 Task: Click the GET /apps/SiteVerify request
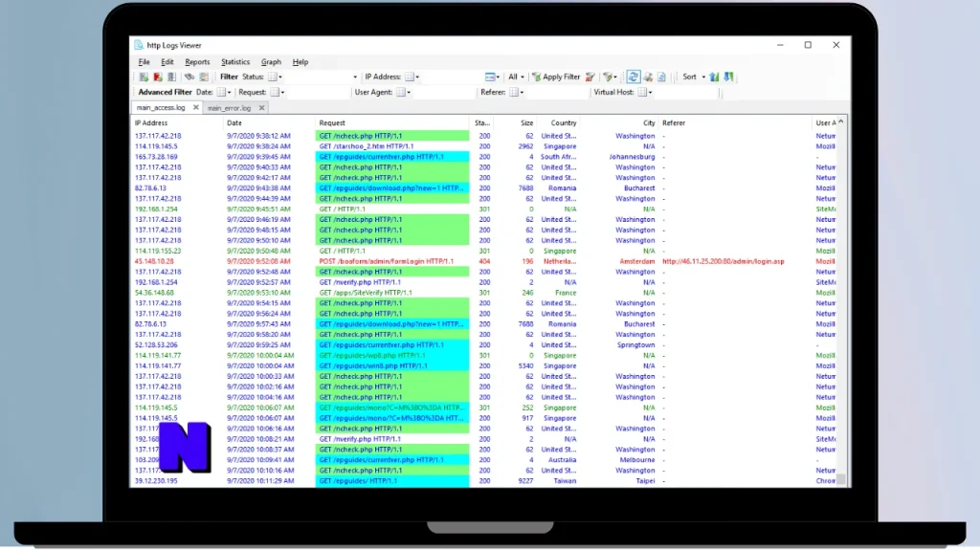pos(366,293)
